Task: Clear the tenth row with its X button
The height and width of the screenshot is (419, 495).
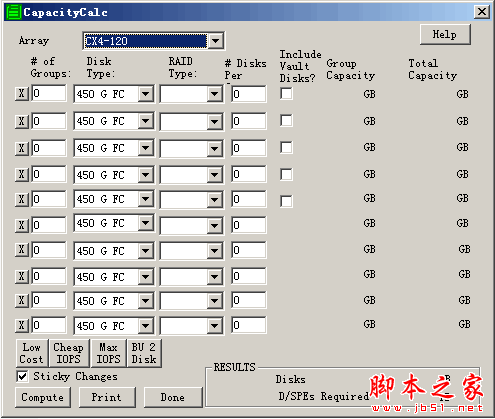Action: tap(22, 325)
